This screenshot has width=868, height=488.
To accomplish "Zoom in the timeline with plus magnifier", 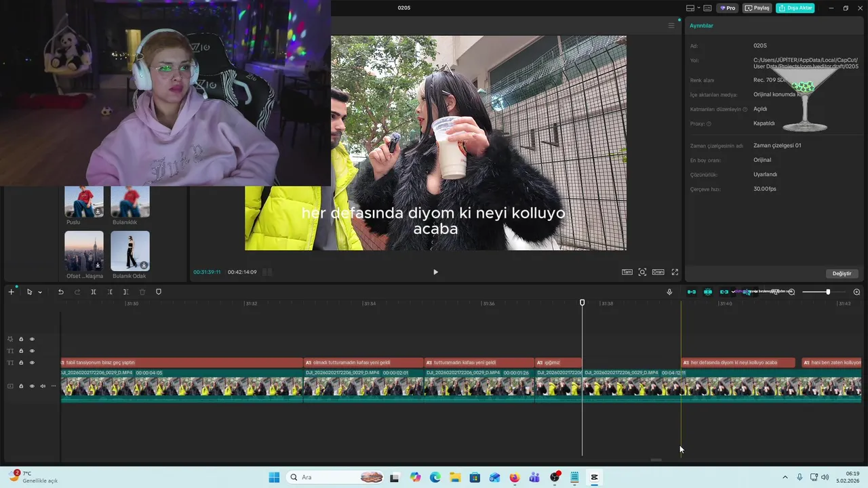I will [856, 292].
